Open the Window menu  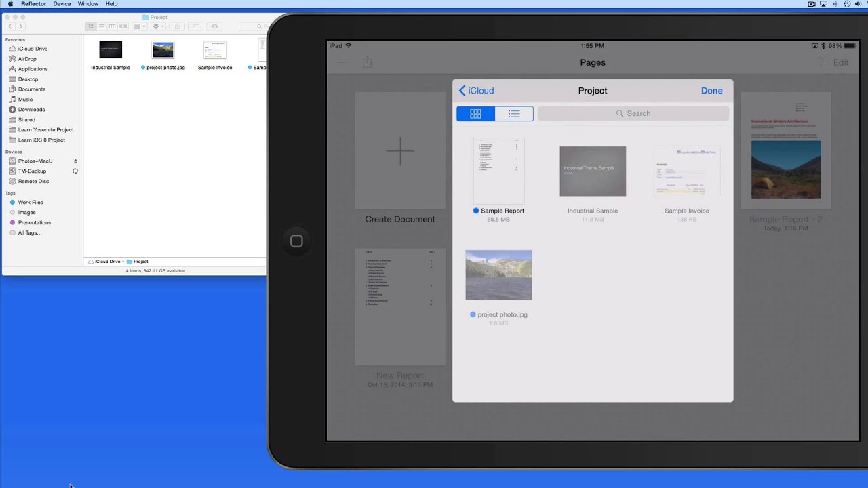pos(88,4)
